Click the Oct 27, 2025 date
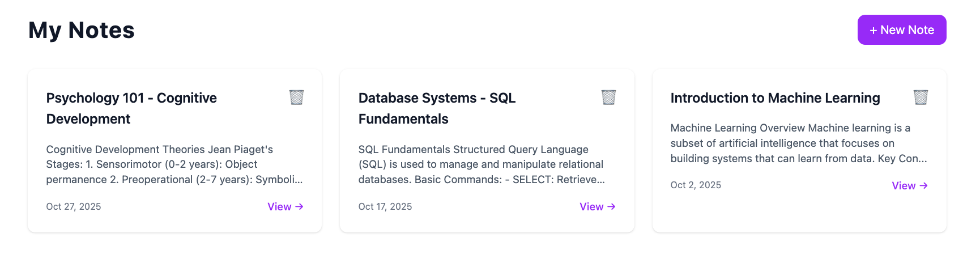Screen dimensions: 980x254 coord(74,207)
